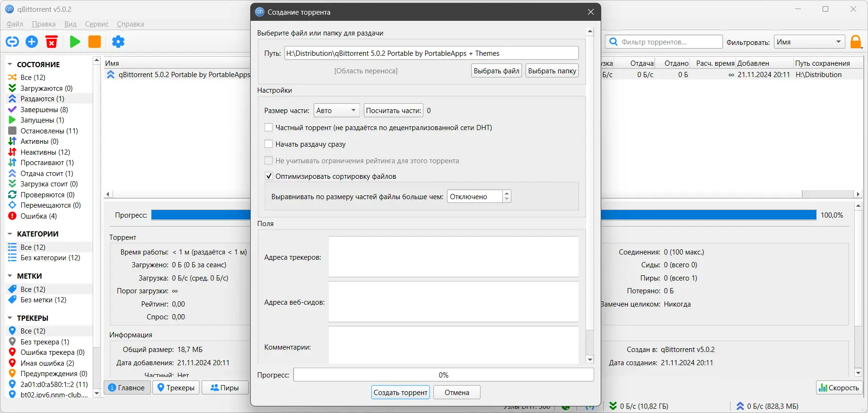868x413 pixels.
Task: Enable 'Начать раздачу сразу' checkbox
Action: [x=269, y=144]
